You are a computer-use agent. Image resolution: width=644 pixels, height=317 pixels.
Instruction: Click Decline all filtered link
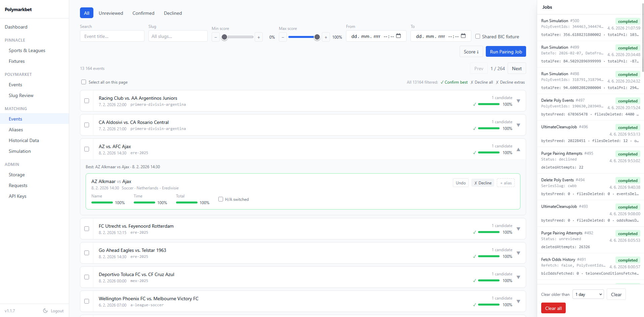pyautogui.click(x=482, y=82)
